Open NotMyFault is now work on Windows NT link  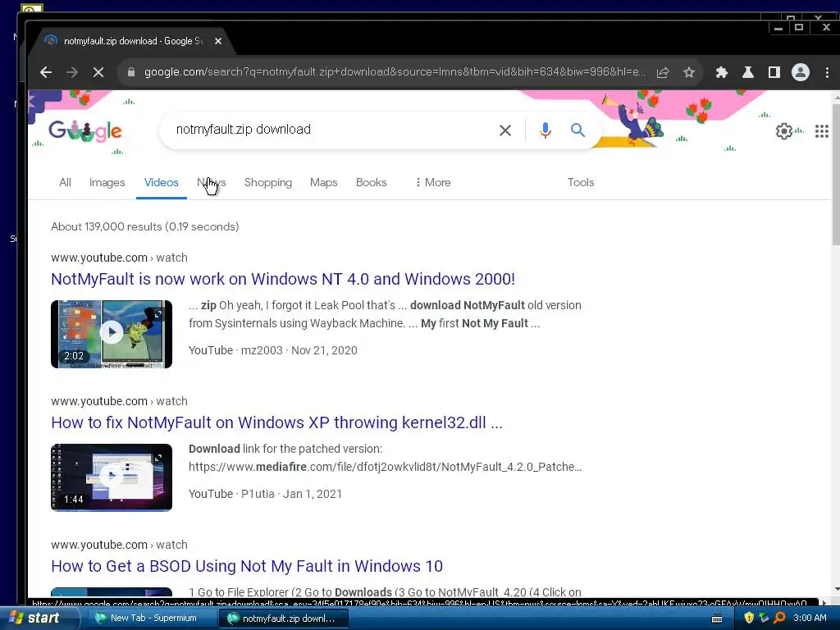[x=283, y=279]
